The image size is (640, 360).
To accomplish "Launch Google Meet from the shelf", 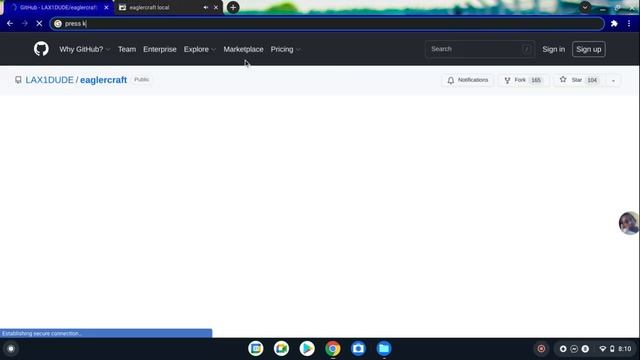I will (x=281, y=349).
